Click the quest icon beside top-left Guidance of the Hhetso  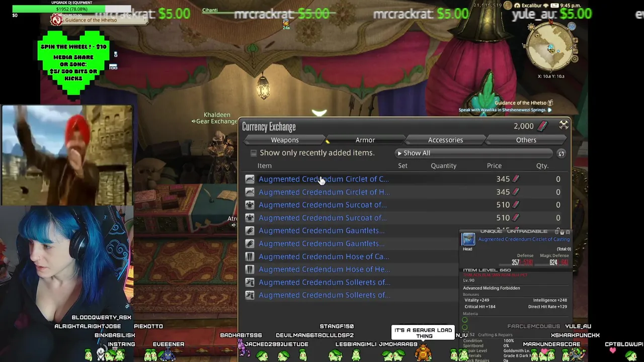click(x=56, y=20)
